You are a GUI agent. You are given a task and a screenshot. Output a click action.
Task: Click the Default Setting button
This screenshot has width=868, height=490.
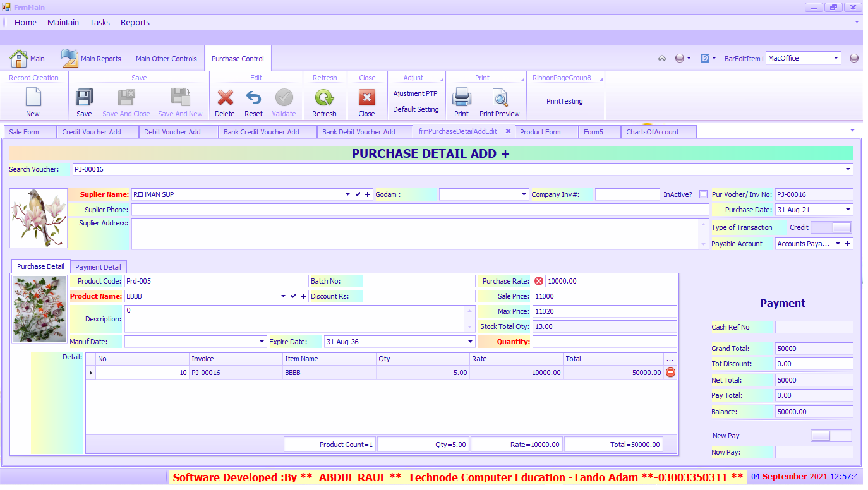coord(416,109)
